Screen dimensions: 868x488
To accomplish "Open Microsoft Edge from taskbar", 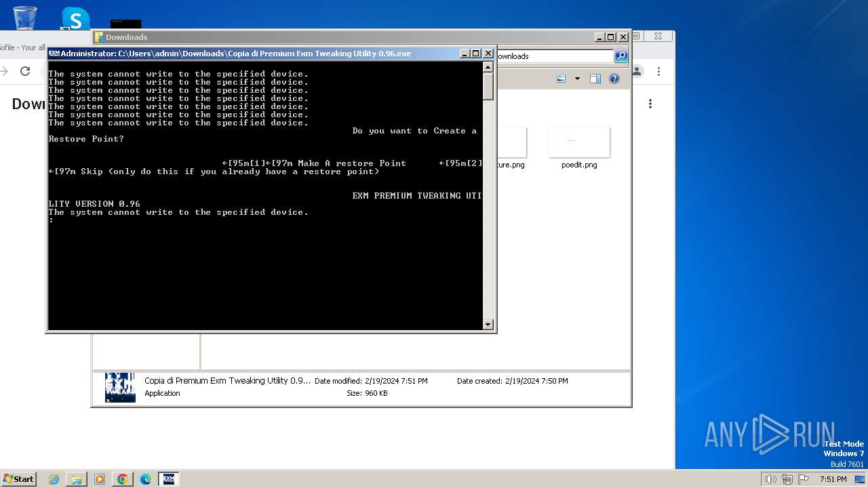I will pyautogui.click(x=146, y=479).
